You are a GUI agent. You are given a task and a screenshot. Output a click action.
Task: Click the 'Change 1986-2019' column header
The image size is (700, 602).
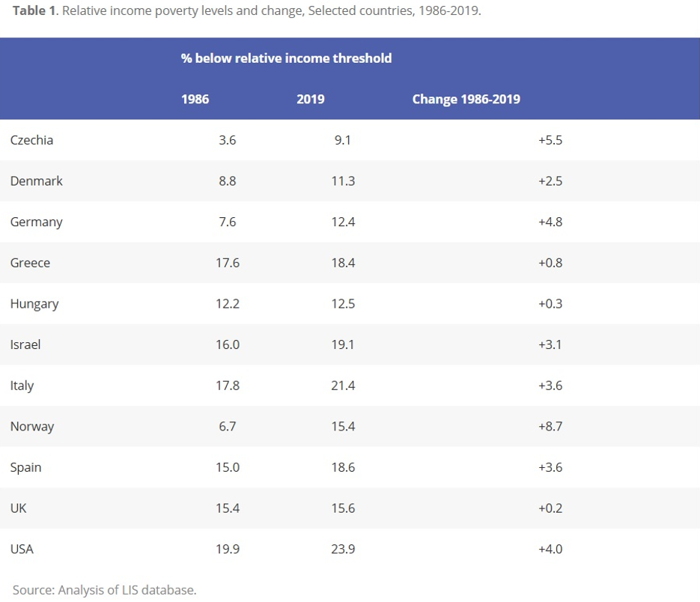tap(466, 99)
